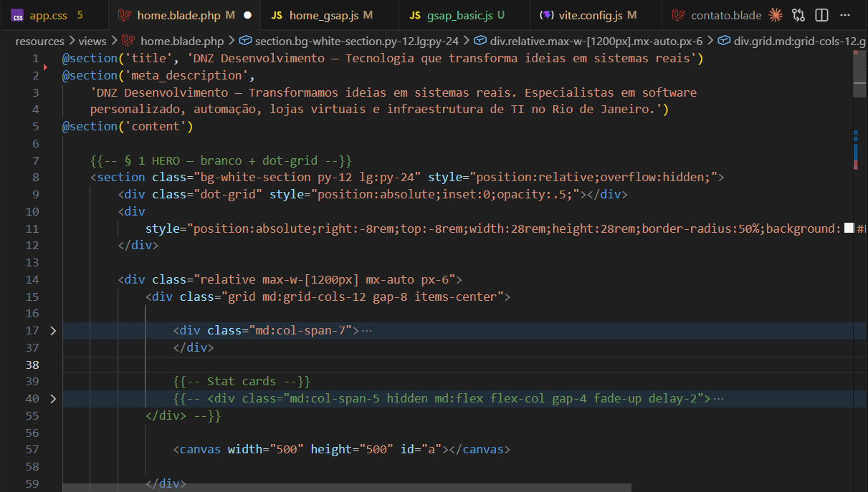Open the white color swatch on line 11

click(x=849, y=228)
